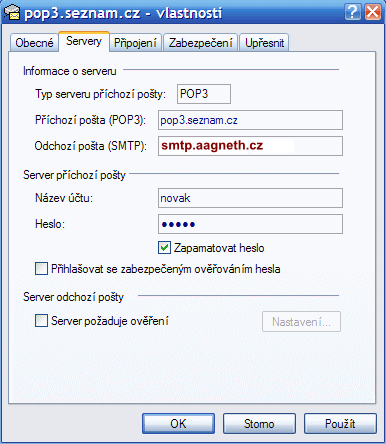386x444 pixels.
Task: Click the disabled Nastavení... button
Action: click(301, 322)
